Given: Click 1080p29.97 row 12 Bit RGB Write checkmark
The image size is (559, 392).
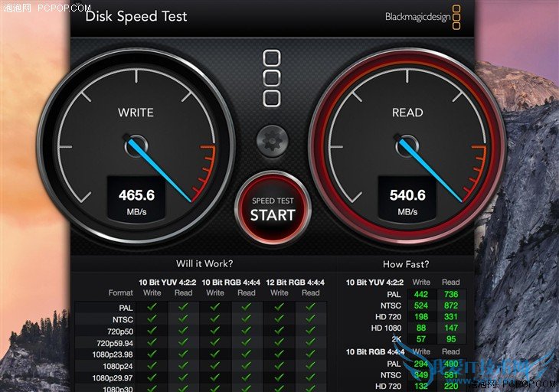Looking at the screenshot, I should pos(279,377).
